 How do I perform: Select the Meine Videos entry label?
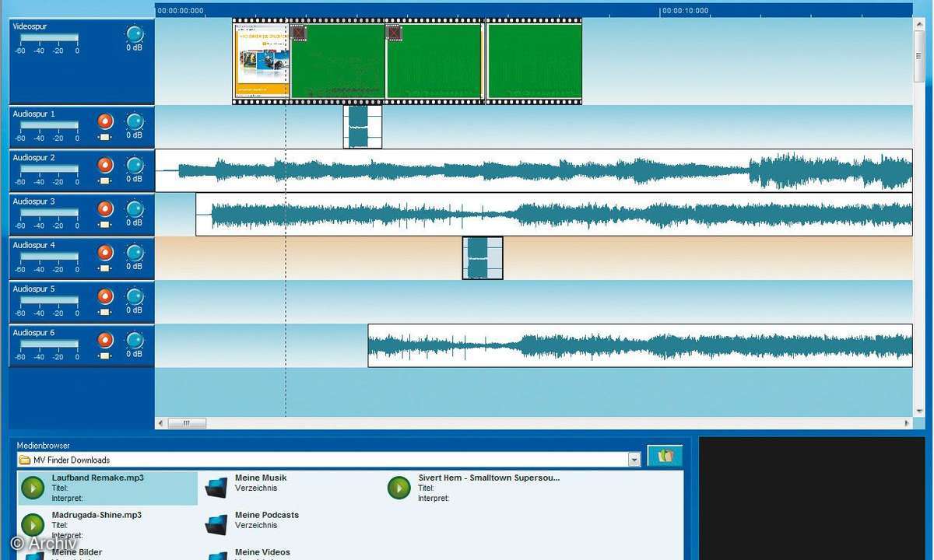click(x=262, y=552)
